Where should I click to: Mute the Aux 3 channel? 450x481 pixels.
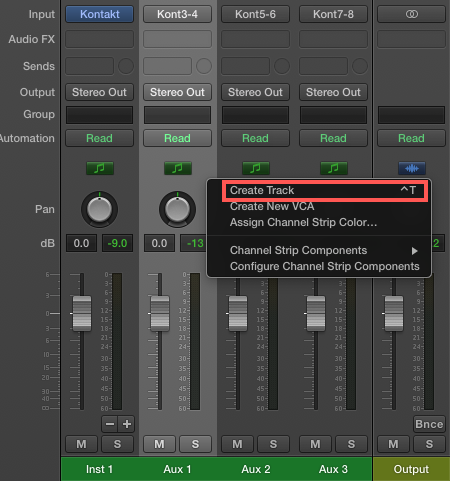[315, 444]
